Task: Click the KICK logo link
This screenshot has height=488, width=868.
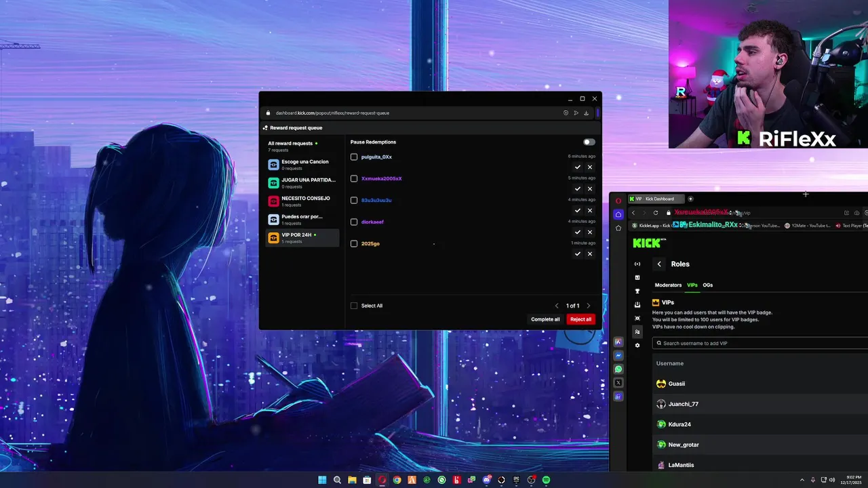Action: (x=648, y=243)
